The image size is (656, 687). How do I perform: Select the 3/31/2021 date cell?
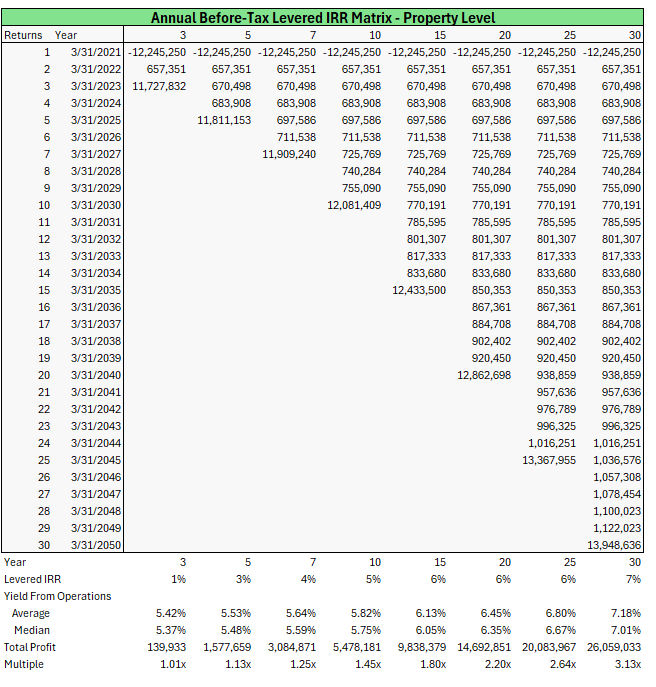(x=96, y=52)
